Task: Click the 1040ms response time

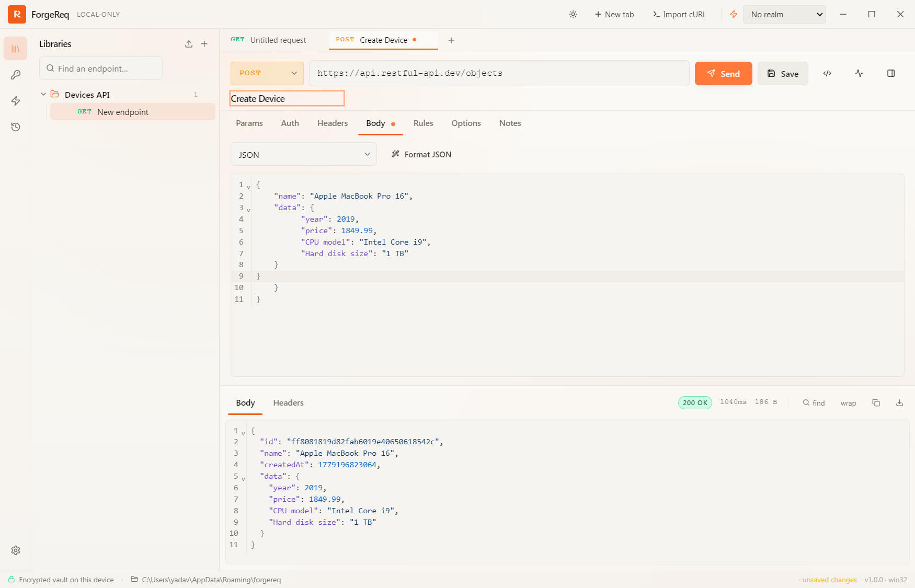Action: coord(733,402)
